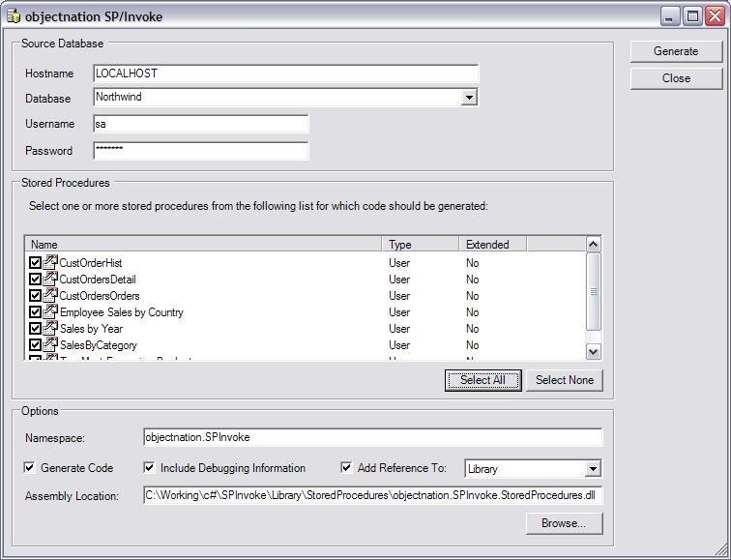Click the list scrollbar down arrow
The height and width of the screenshot is (560, 731).
[593, 352]
